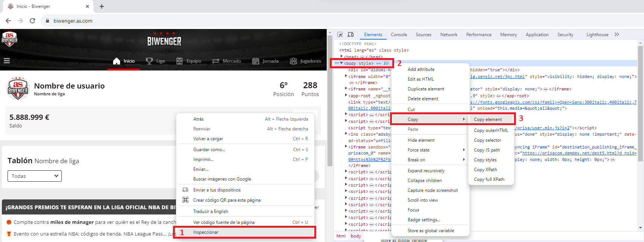
Task: Choose Copy selector in the submenu
Action: pos(491,140)
